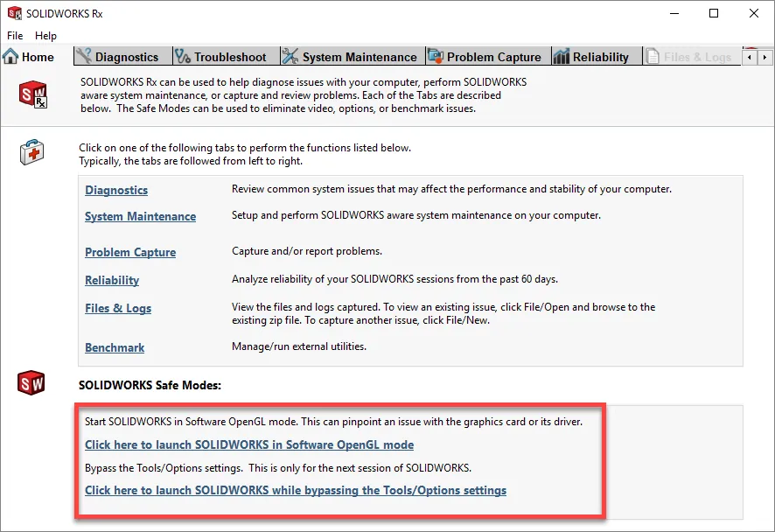Click the bar chart icon on Reliability tab

tap(562, 57)
